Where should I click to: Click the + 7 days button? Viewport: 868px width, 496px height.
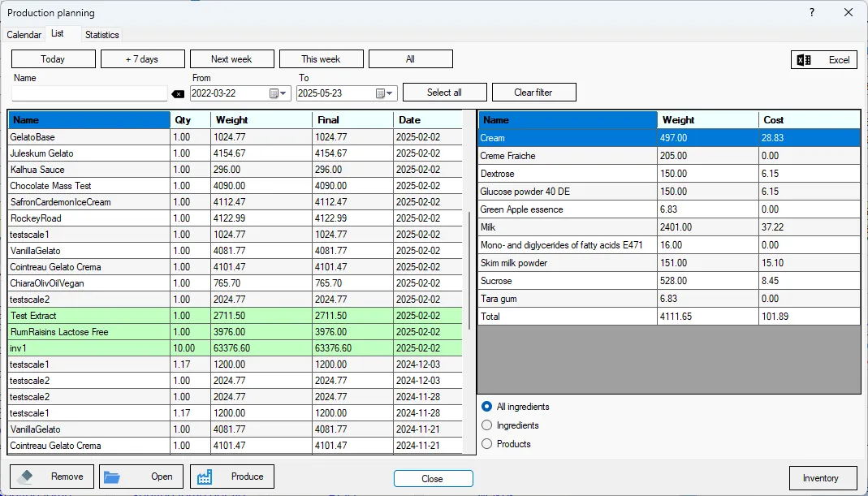tap(143, 58)
